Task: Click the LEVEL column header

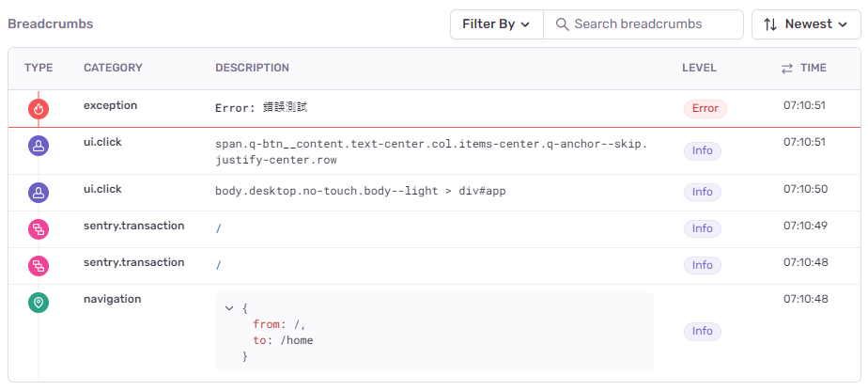Action: pos(699,68)
